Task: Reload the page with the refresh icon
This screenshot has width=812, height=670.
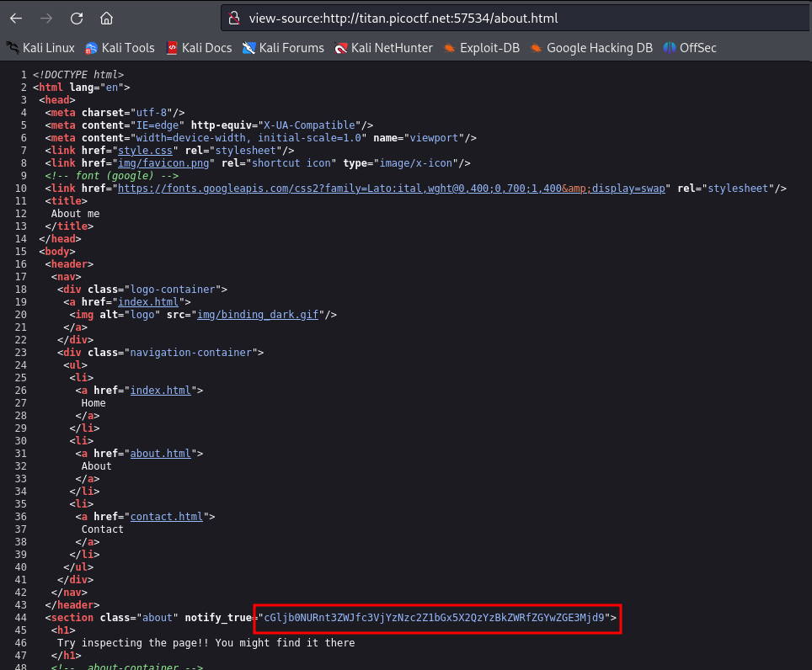Action: pos(77,19)
